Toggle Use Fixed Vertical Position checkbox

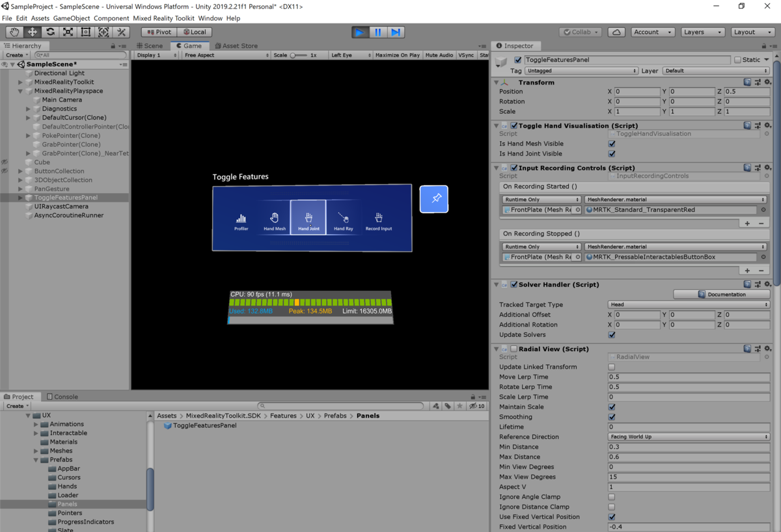612,517
